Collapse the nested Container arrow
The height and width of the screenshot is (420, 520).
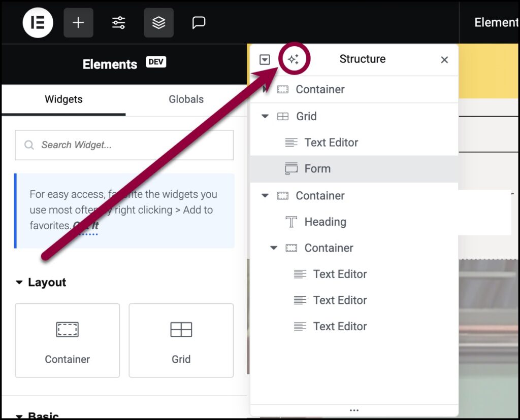(274, 248)
